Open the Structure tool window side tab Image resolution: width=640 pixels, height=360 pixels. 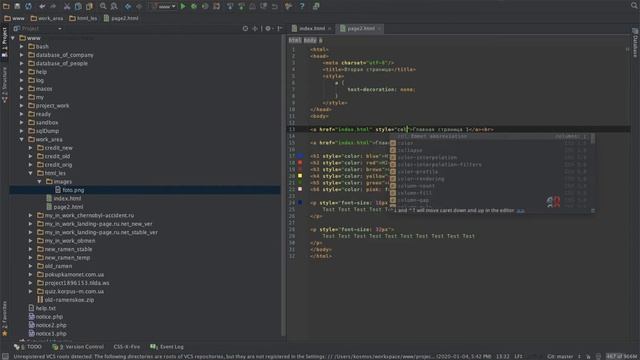click(4, 85)
